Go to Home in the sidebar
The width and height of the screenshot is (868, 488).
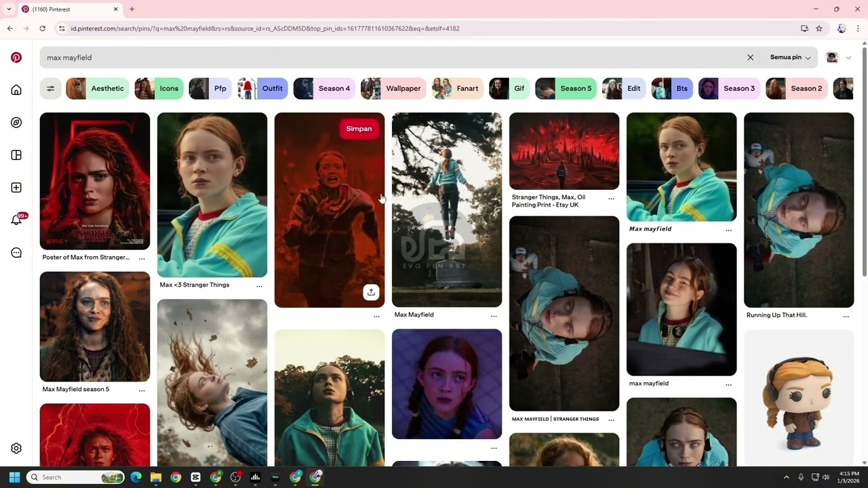tap(16, 90)
